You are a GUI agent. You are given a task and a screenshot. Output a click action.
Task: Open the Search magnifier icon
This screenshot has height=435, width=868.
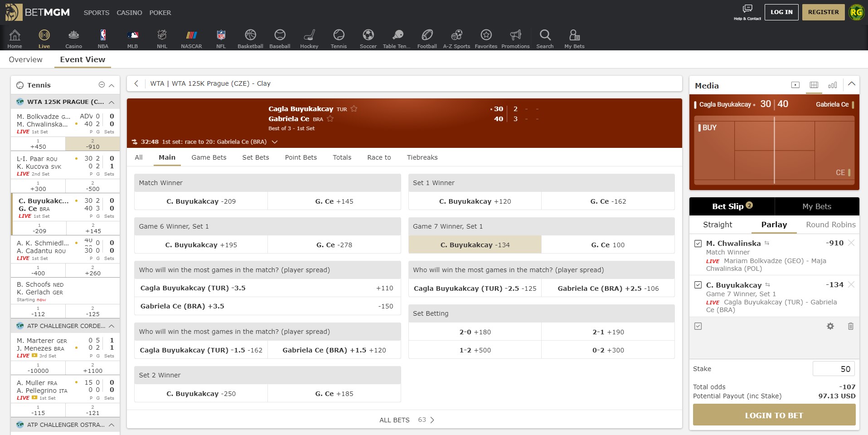[545, 35]
